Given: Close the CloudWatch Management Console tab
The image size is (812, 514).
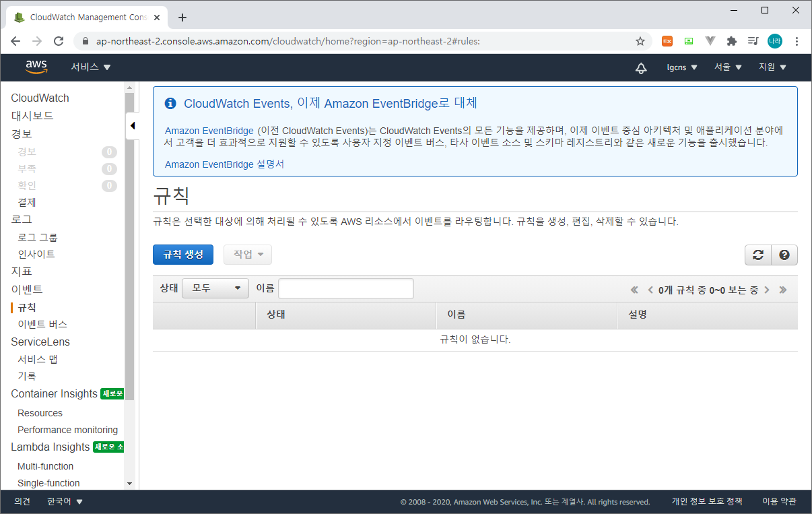Looking at the screenshot, I should [x=157, y=18].
